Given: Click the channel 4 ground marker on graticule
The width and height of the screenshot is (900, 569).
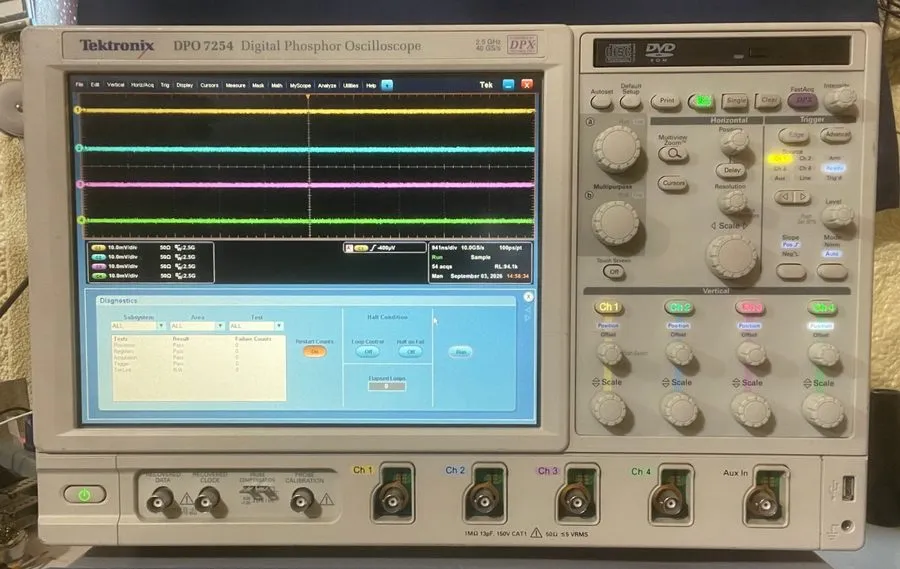Looking at the screenshot, I should (81, 220).
